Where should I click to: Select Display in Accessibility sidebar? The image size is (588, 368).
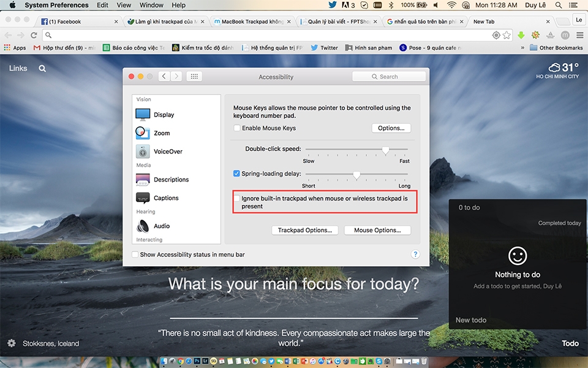coord(176,115)
